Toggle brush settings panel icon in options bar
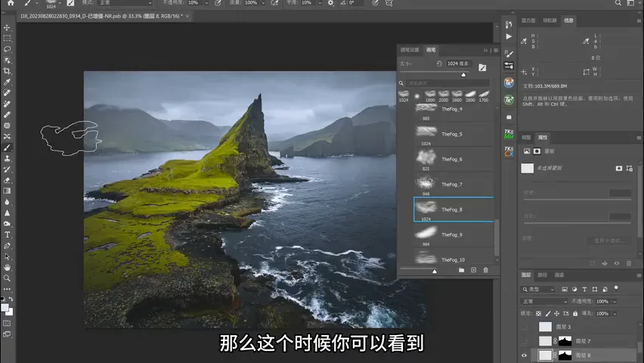Image resolution: width=644 pixels, height=363 pixels. point(70,3)
